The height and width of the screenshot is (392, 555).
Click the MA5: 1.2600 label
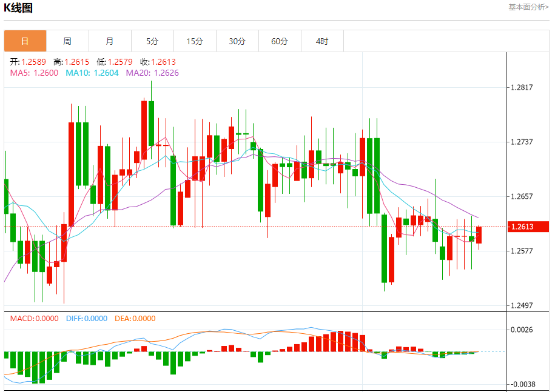[x=34, y=73]
